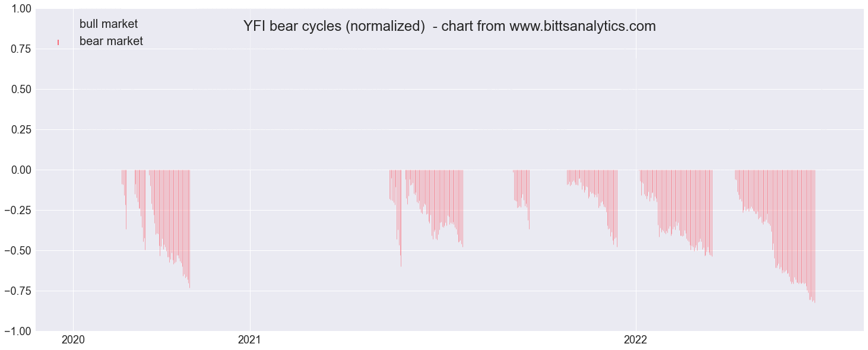Click the bear market legend marker
The height and width of the screenshot is (350, 868).
(58, 42)
